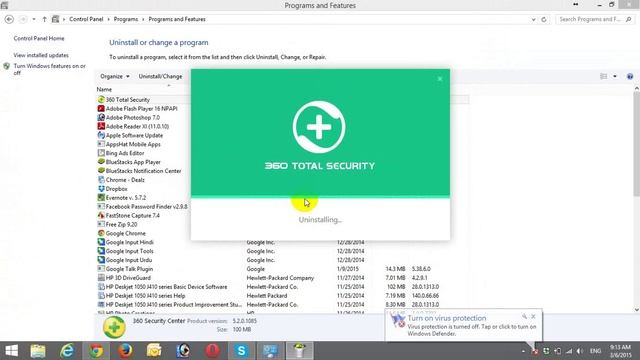Open the Organize dropdown menu
This screenshot has width=640, height=360.
[115, 76]
